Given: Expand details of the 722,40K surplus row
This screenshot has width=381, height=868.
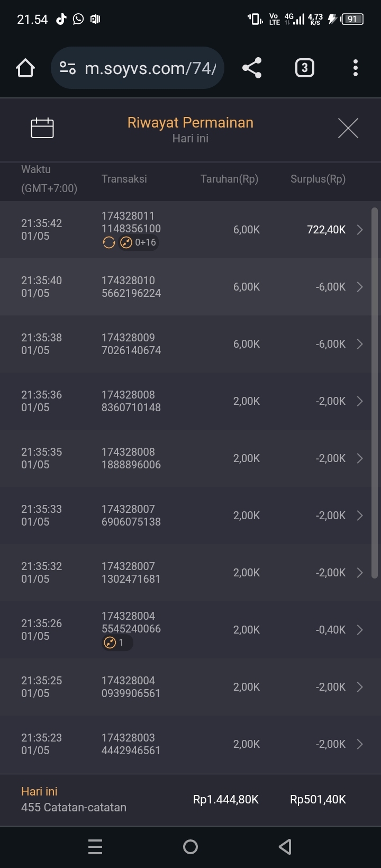Looking at the screenshot, I should 360,230.
